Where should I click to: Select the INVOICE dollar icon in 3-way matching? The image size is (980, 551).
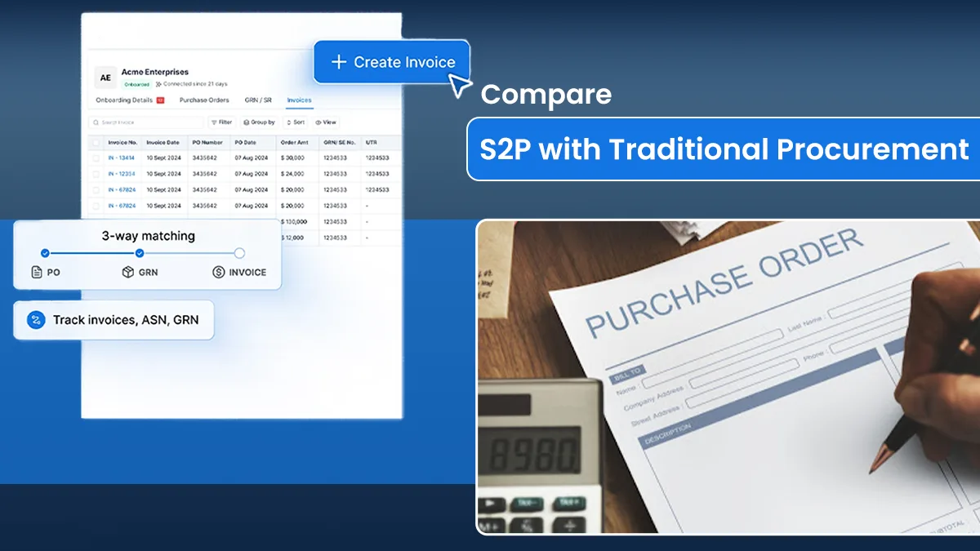[217, 272]
